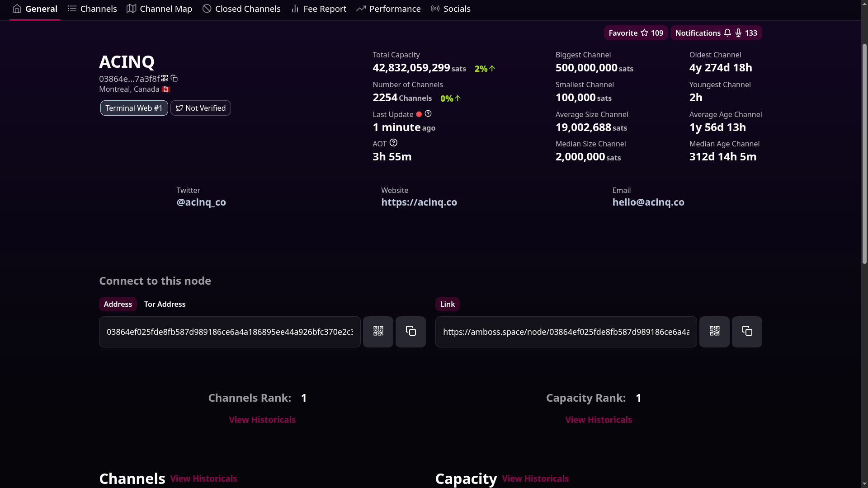Click the General home icon

[x=17, y=9]
